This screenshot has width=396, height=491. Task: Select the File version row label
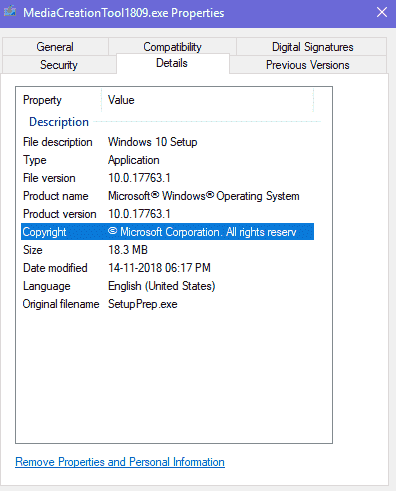[x=49, y=178]
